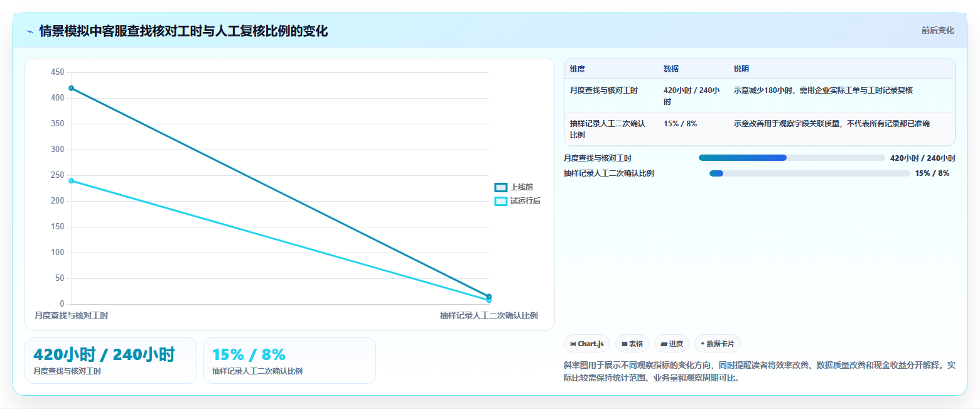Click the 420小时 / 240小时 data card
980x409 pixels.
[x=110, y=361]
